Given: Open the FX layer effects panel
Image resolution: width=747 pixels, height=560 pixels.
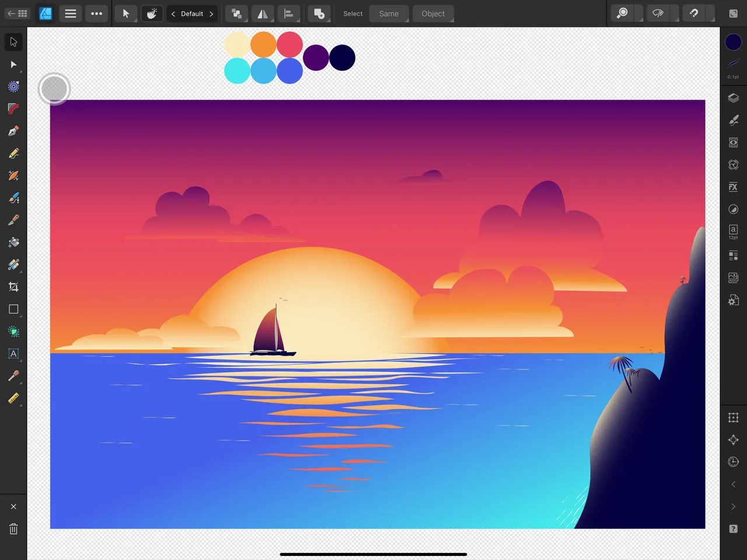Looking at the screenshot, I should (734, 187).
